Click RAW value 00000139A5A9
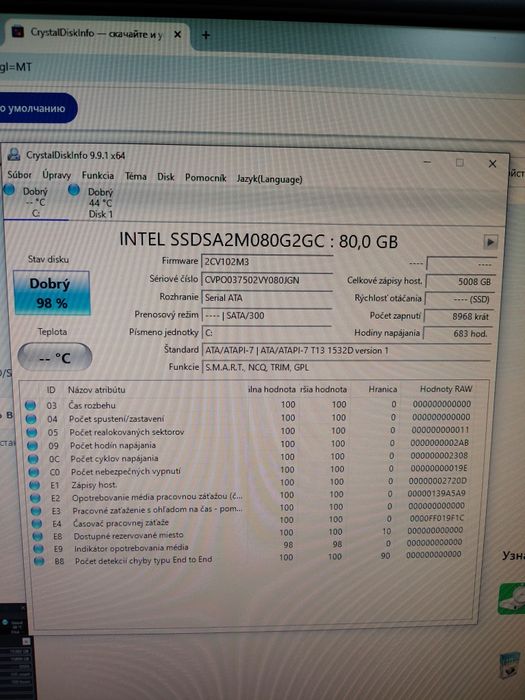525x700 pixels. (436, 493)
